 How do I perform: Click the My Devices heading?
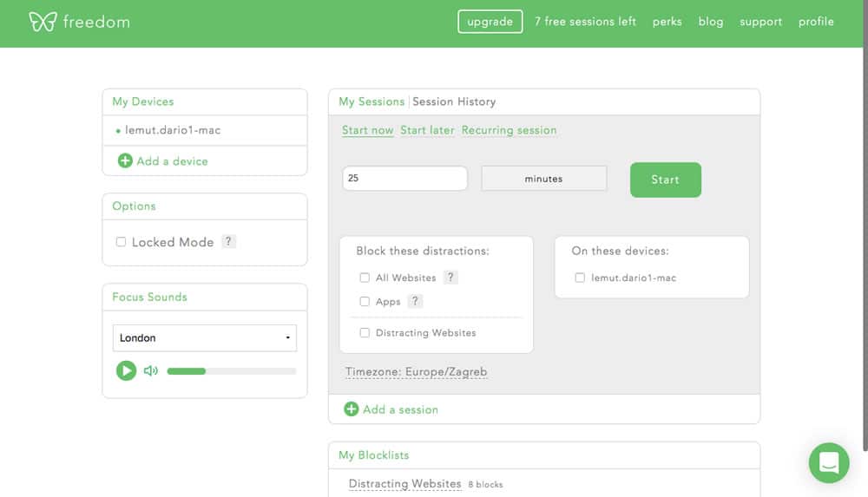tap(143, 101)
